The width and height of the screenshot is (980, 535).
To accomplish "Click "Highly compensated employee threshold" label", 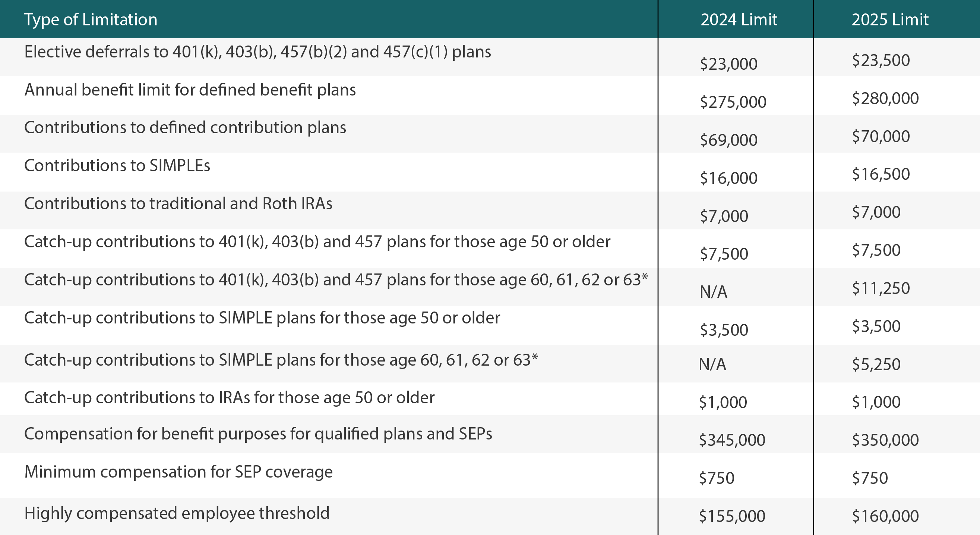I will tap(177, 513).
